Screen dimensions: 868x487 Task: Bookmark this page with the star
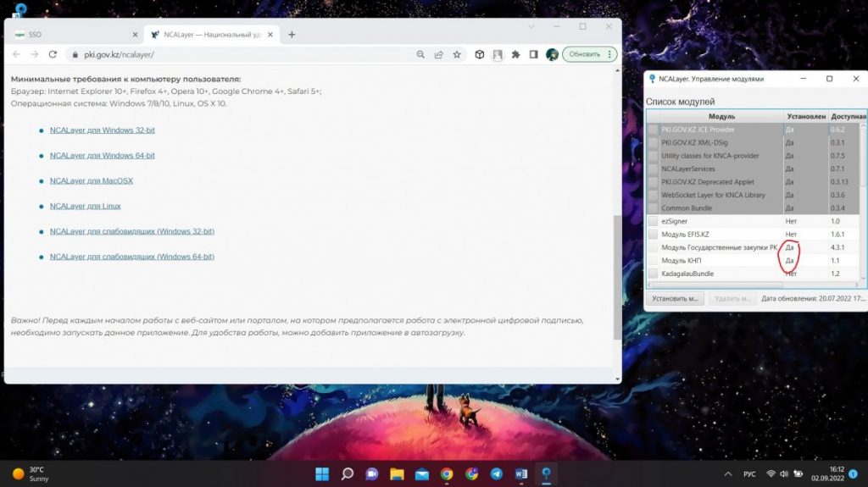(457, 54)
